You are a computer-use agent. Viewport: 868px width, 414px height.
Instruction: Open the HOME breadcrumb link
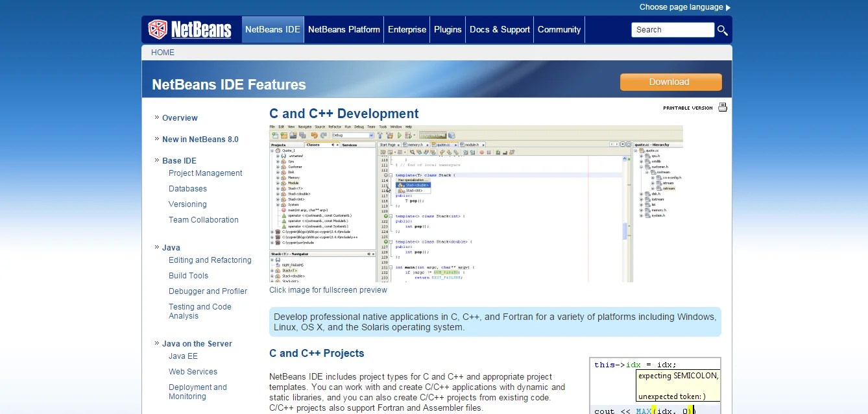coord(162,52)
